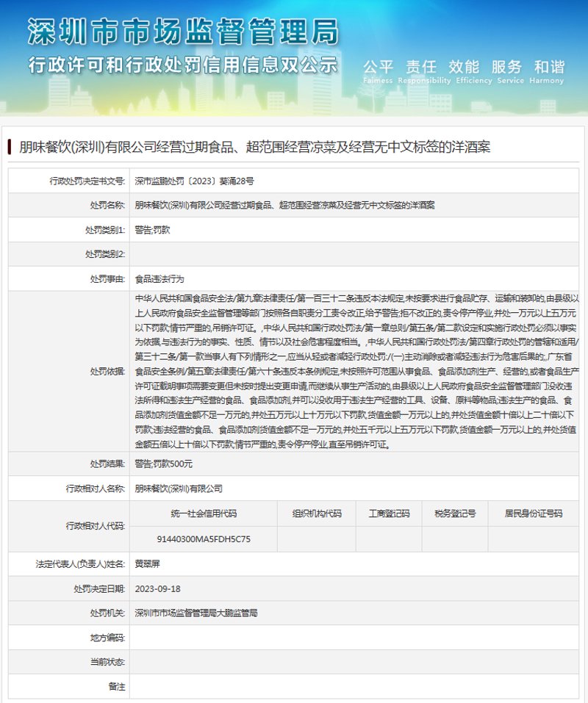This screenshot has width=588, height=703.
Task: Click the 统一社会信用代码 column header
Action: pos(204,513)
